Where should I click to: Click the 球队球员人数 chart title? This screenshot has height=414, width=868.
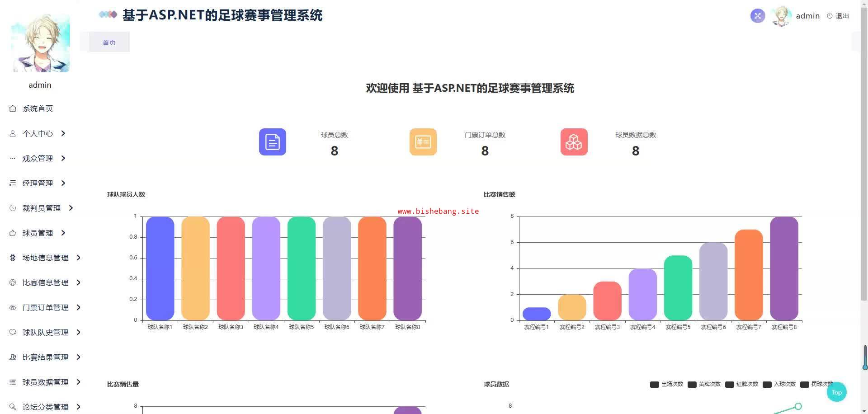click(x=126, y=194)
